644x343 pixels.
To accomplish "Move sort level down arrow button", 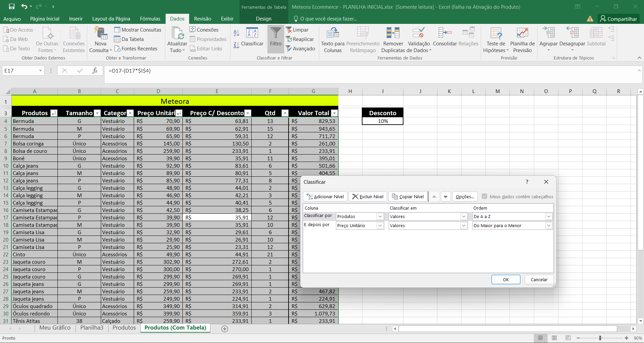I will (x=445, y=197).
